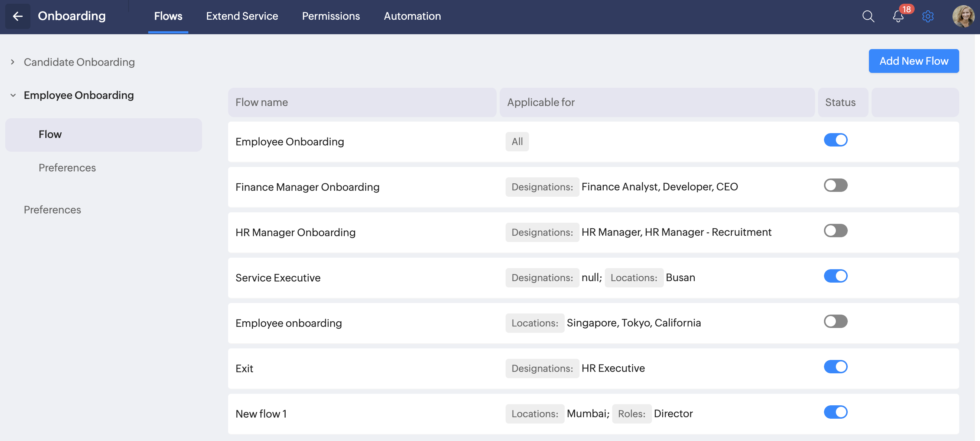
Task: Select Flow in the sidebar
Action: point(50,135)
